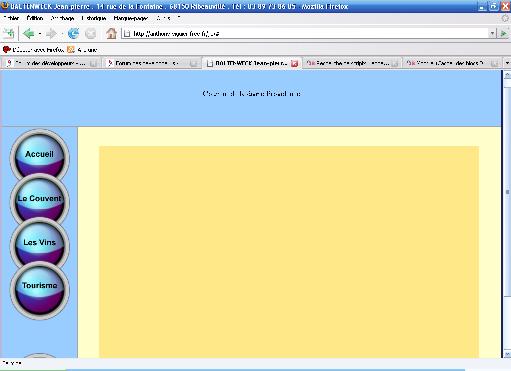Click the greyed Forward arrow button
Image resolution: width=511 pixels, height=371 pixels.
tap(51, 33)
